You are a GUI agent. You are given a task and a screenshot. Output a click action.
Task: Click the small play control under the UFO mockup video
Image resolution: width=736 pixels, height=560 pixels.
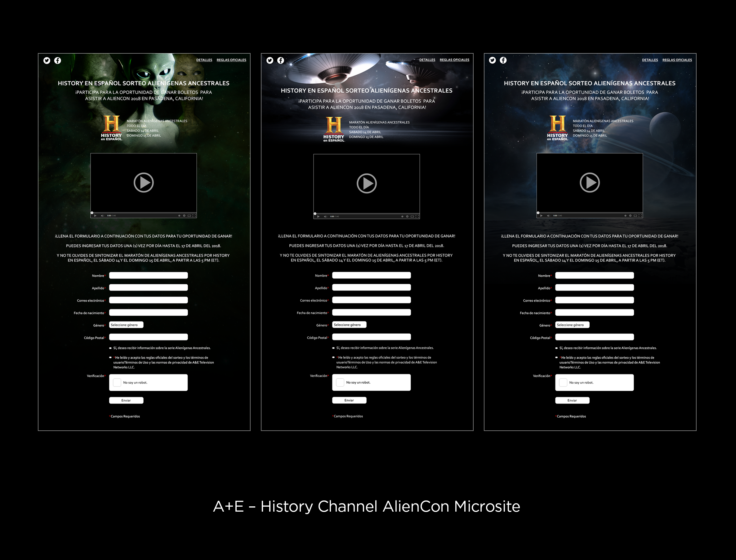318,217
